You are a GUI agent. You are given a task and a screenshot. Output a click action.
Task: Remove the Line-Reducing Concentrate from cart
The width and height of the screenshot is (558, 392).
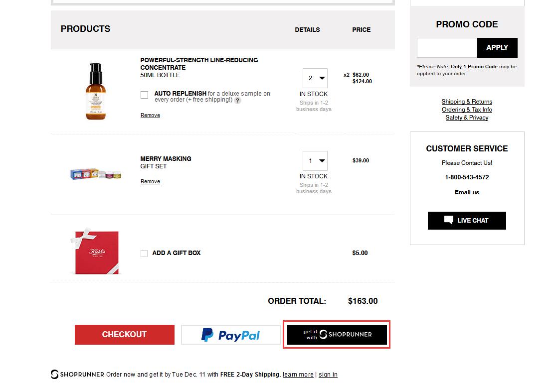(x=150, y=116)
